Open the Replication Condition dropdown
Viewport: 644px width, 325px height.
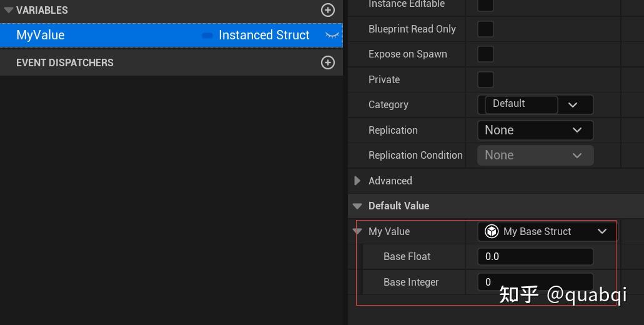click(x=535, y=155)
